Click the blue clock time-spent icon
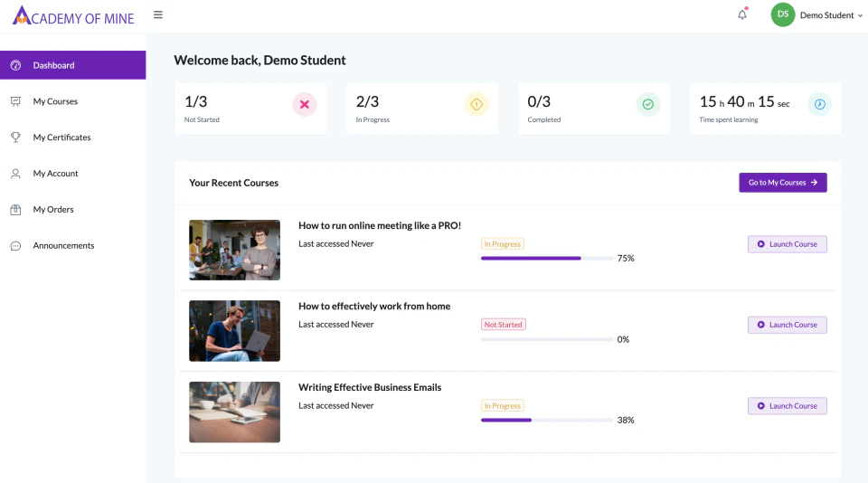 (819, 105)
